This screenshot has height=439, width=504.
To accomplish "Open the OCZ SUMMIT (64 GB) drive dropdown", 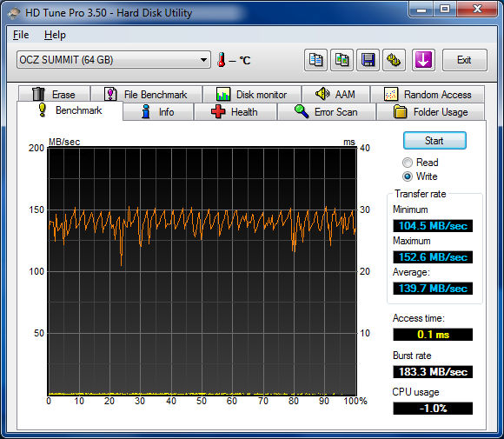I will click(x=114, y=60).
